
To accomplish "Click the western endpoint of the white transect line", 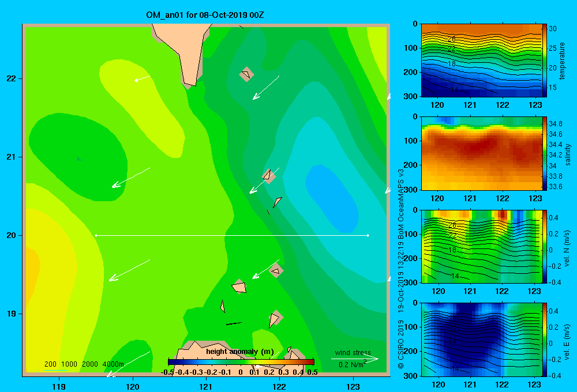I will (96, 235).
